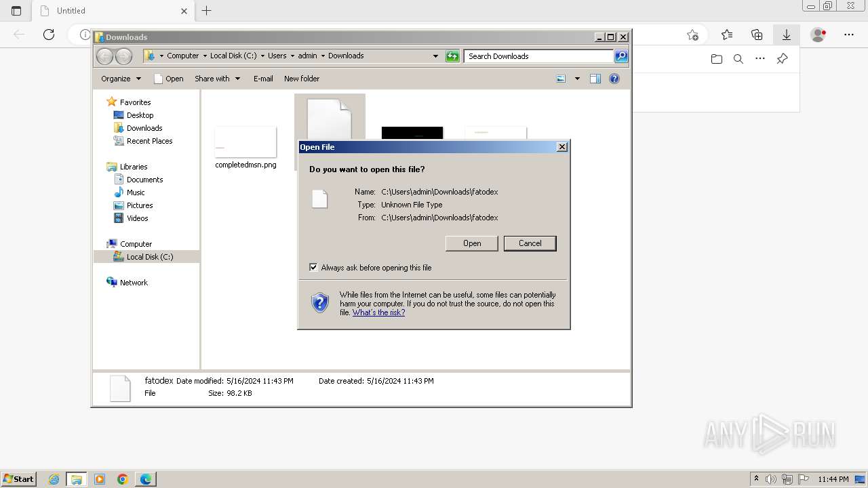Open the Music library

[136, 192]
